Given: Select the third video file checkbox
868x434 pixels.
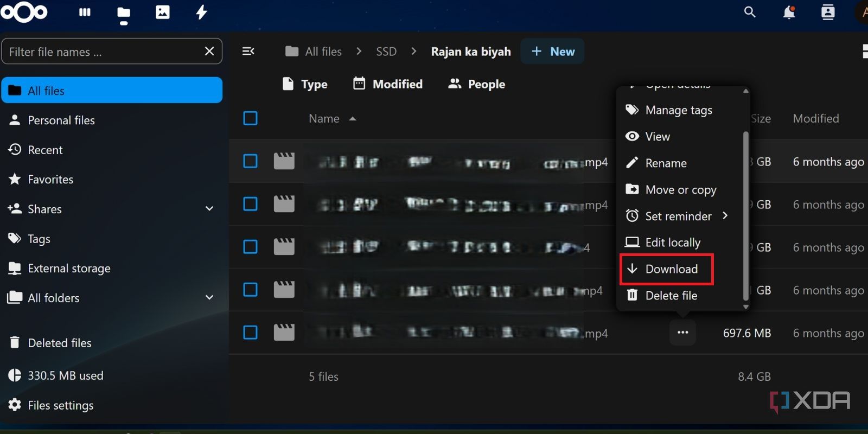Looking at the screenshot, I should pyautogui.click(x=251, y=247).
